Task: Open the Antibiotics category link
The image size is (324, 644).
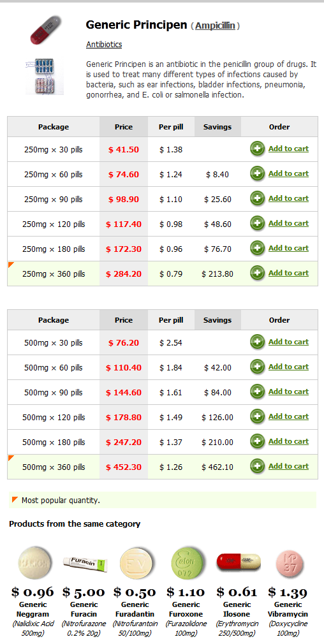Action: click(104, 45)
